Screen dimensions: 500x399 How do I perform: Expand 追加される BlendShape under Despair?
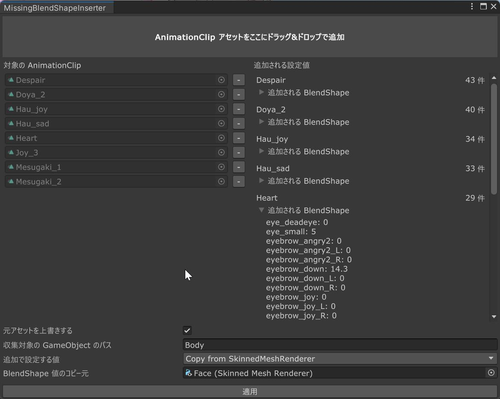pyautogui.click(x=262, y=92)
